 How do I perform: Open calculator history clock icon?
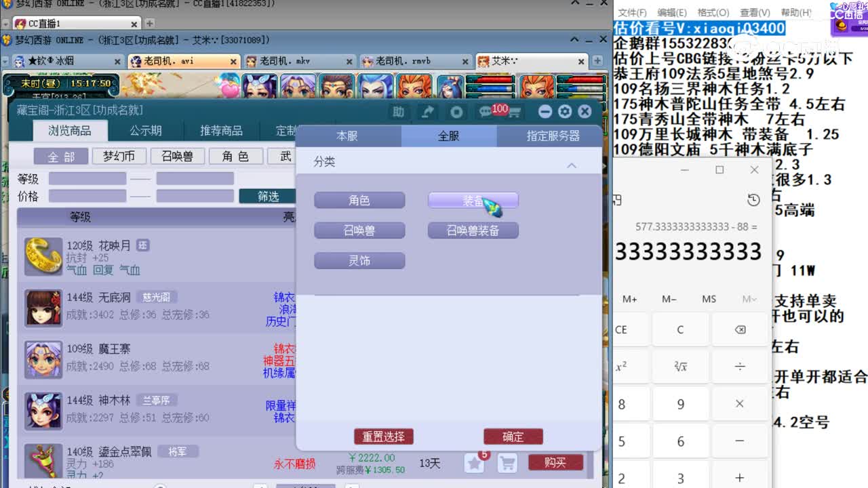(753, 200)
